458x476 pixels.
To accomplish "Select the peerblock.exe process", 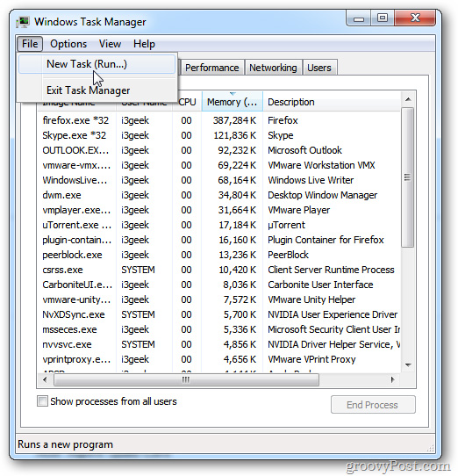I will [219, 255].
